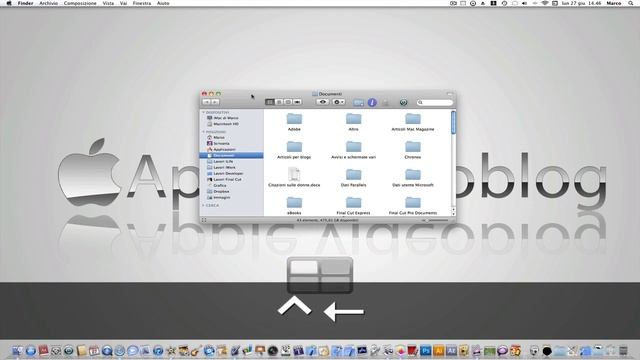Viewport: 640px width, 360px height.
Task: Click the Marco user name in menu bar
Action: 613,3
